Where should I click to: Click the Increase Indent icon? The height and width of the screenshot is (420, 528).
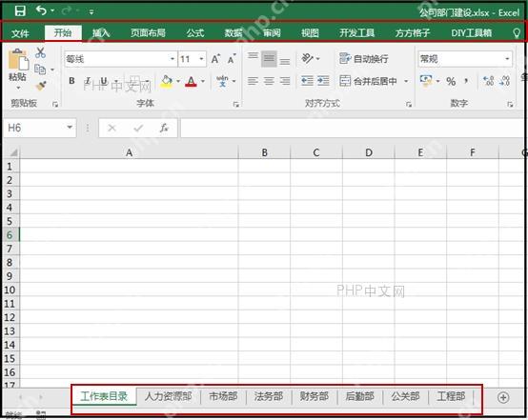click(x=323, y=81)
